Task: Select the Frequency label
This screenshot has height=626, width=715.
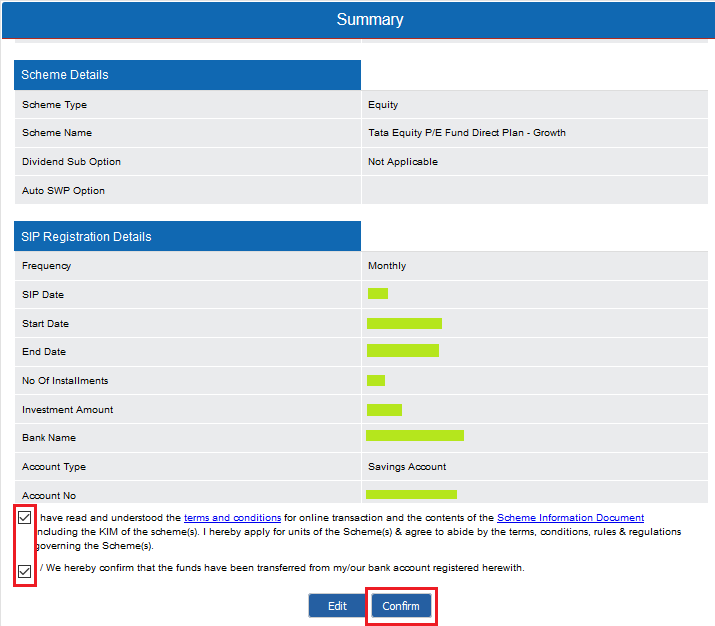Action: pyautogui.click(x=47, y=266)
